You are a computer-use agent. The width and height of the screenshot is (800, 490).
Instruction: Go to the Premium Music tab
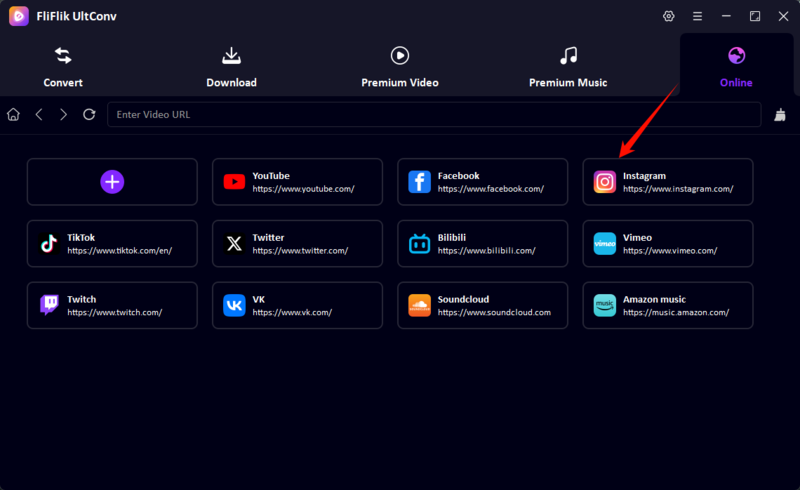click(x=568, y=67)
